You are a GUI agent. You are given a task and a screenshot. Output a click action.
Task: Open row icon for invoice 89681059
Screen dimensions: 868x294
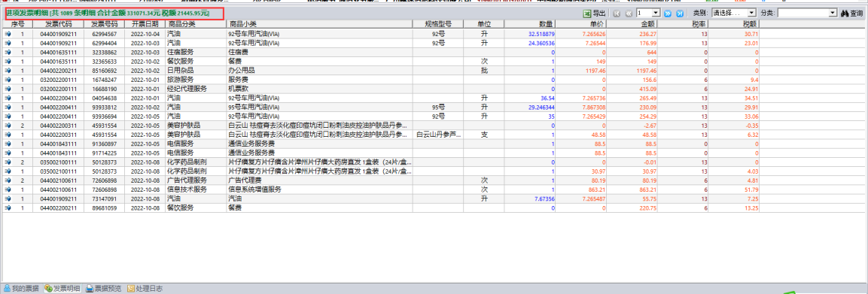click(8, 208)
